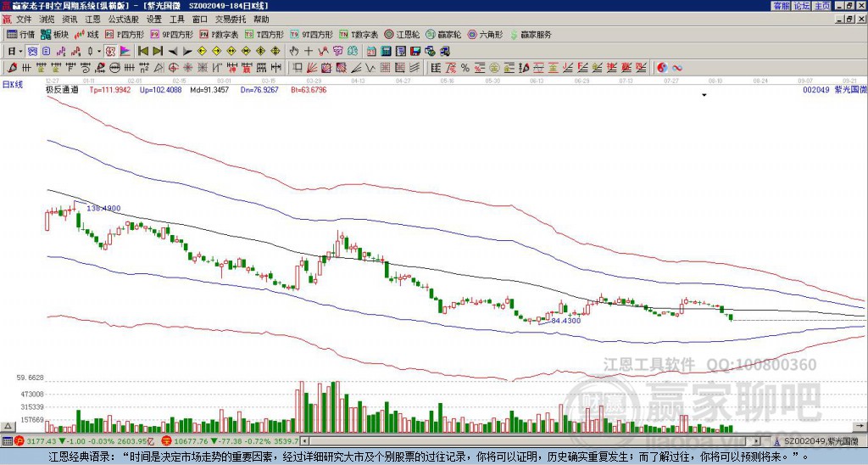The height and width of the screenshot is (465, 868).
Task: Open the P四方形 tool
Action: (x=125, y=34)
